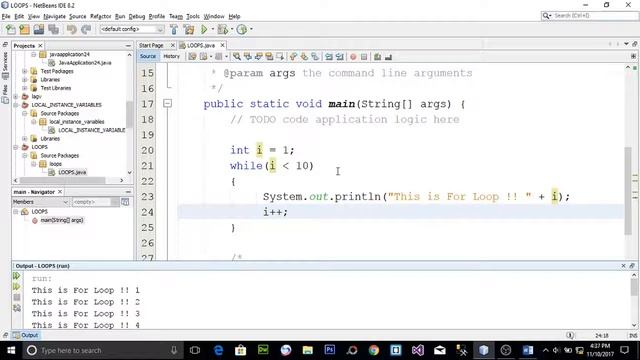Collapse the LOCAL_INSTANCE_VARIABLES project node
The height and width of the screenshot is (360, 640).
pos(16,105)
